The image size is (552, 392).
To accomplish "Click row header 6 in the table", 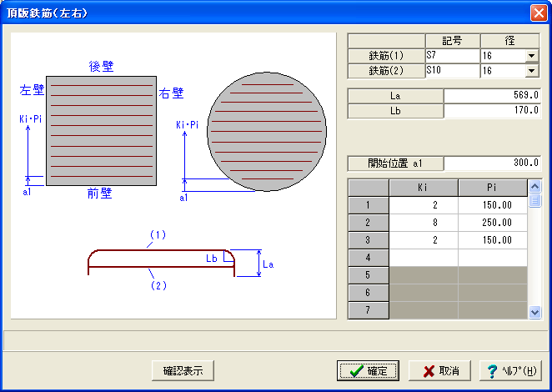I will pos(369,293).
